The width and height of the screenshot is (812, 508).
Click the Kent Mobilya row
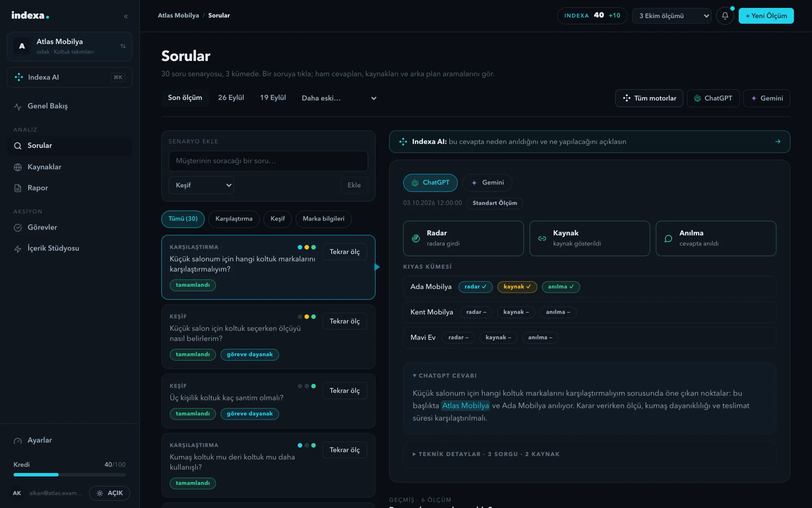point(589,312)
